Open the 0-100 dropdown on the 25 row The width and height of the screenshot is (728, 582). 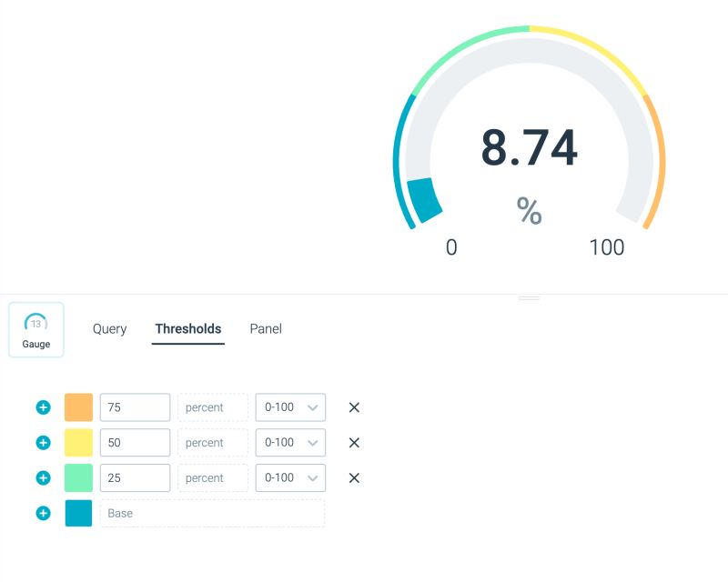[x=290, y=477]
